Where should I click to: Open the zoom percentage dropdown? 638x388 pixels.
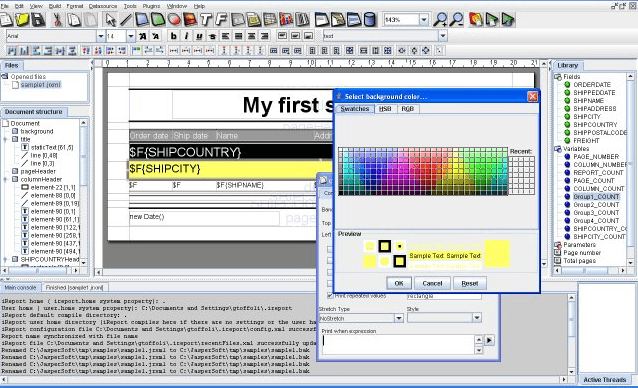[x=424, y=20]
